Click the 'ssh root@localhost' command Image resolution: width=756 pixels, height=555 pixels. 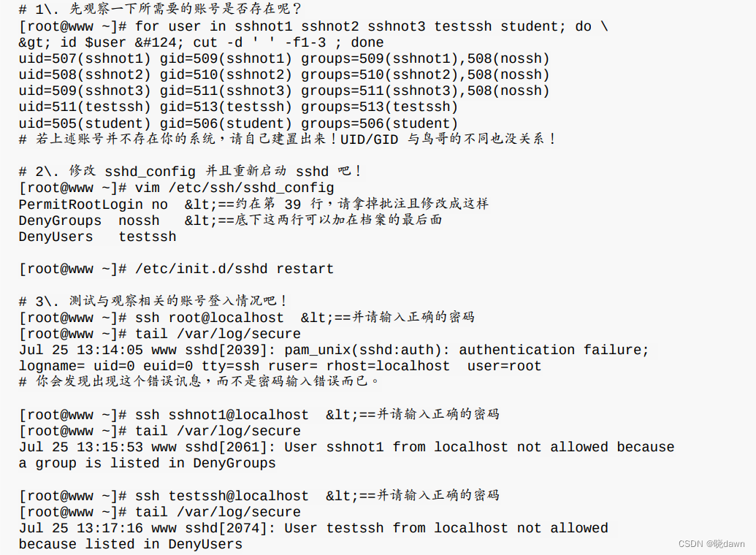[x=209, y=318]
